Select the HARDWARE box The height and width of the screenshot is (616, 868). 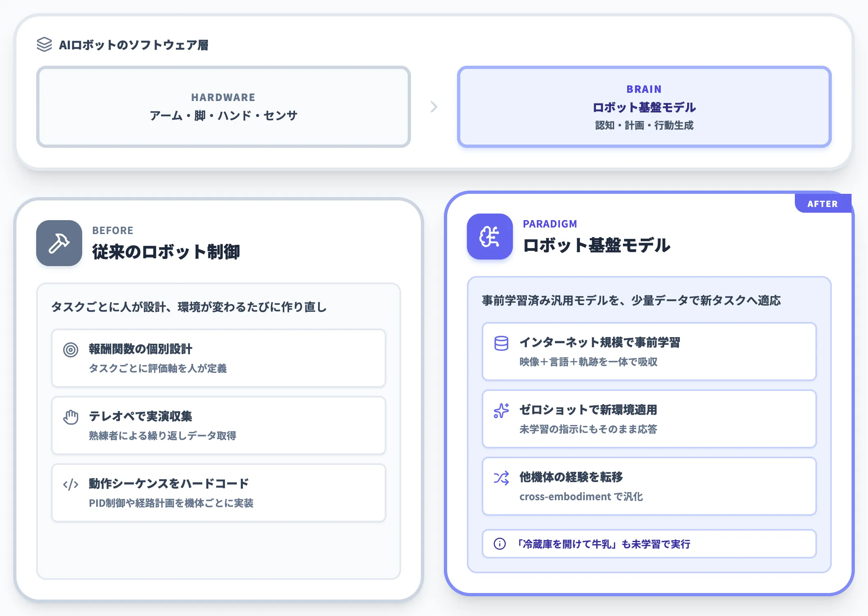pyautogui.click(x=224, y=107)
